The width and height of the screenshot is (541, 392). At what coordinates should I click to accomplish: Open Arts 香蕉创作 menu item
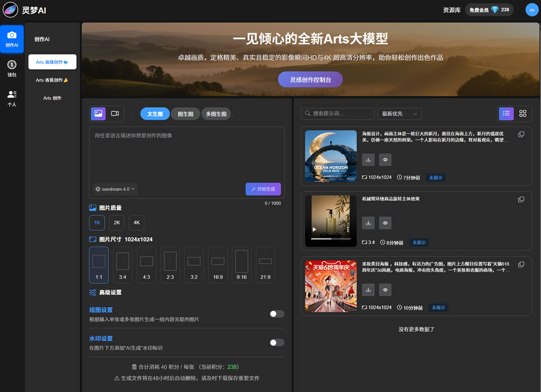pyautogui.click(x=52, y=80)
